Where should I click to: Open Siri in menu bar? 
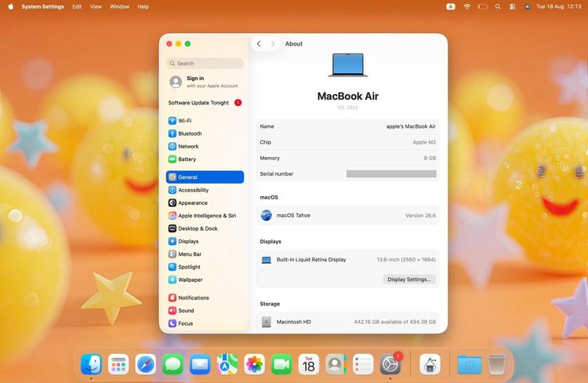pyautogui.click(x=528, y=6)
